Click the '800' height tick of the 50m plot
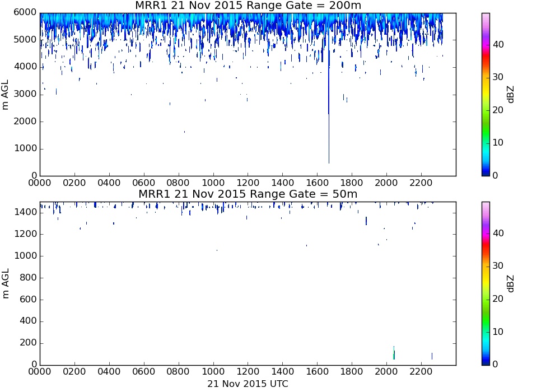 pyautogui.click(x=28, y=277)
